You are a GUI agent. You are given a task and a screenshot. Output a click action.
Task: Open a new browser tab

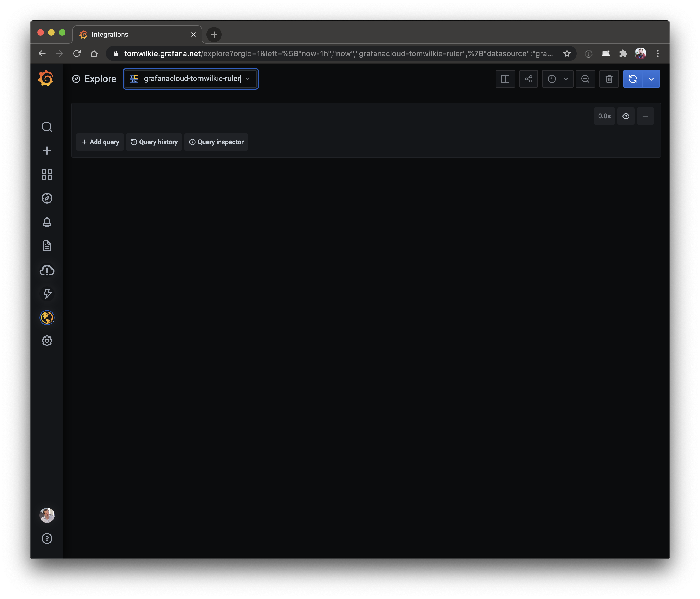tap(214, 35)
